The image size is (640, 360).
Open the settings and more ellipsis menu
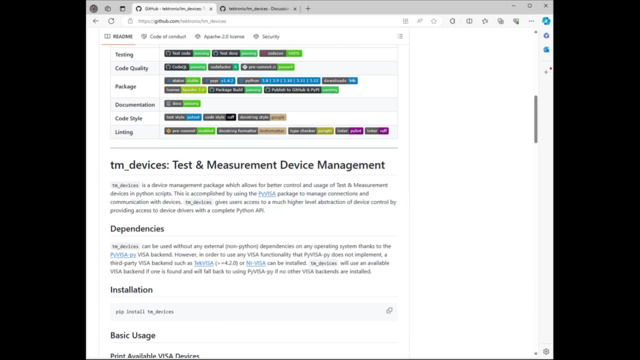coord(531,21)
